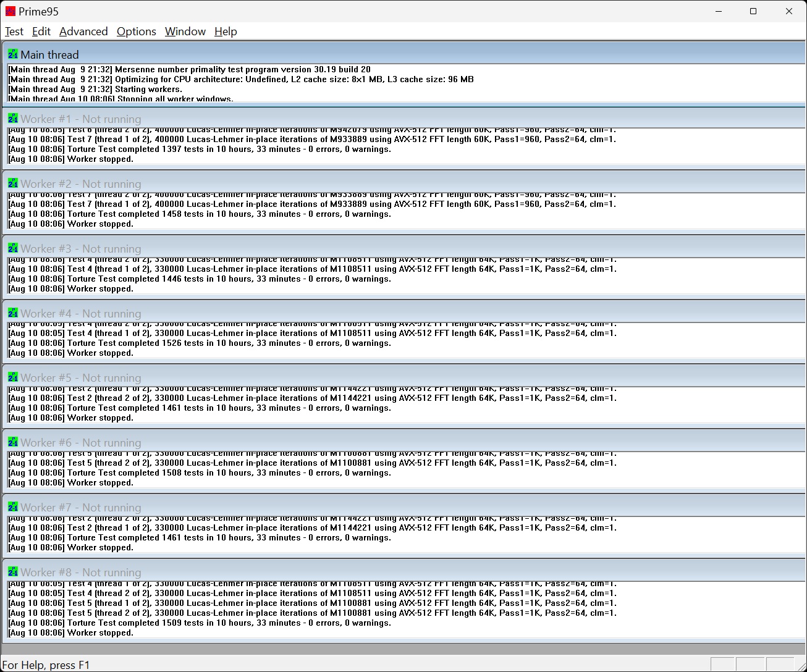Click the Worker #1 window icon

point(13,119)
